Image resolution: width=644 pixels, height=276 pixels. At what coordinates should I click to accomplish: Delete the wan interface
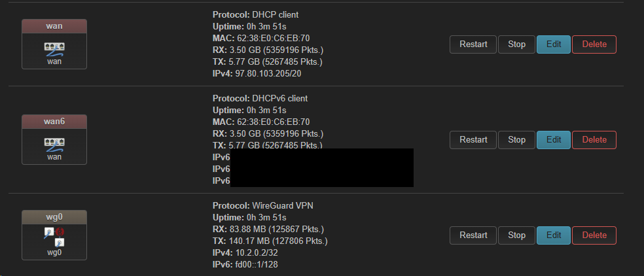[594, 44]
